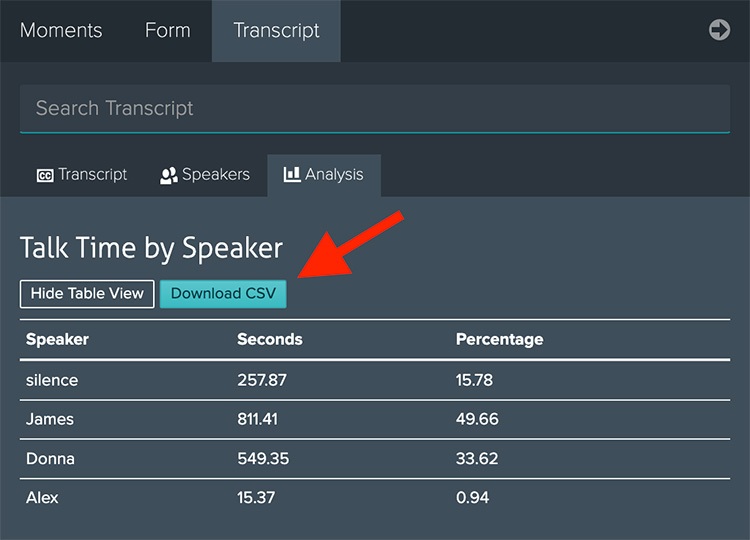Click the Speakers people icon
This screenshot has width=750, height=540.
pyautogui.click(x=169, y=176)
